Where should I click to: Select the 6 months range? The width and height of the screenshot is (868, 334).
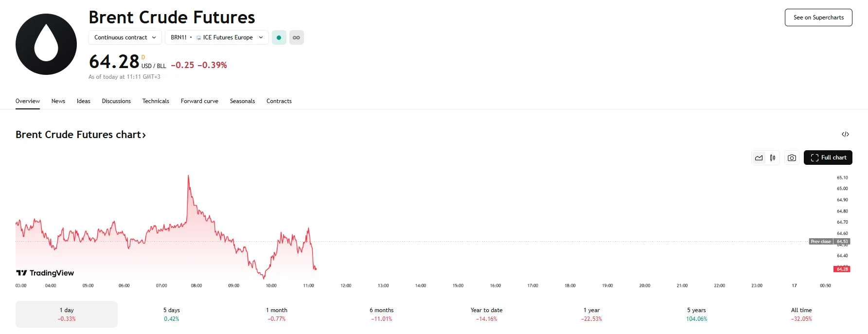[382, 314]
